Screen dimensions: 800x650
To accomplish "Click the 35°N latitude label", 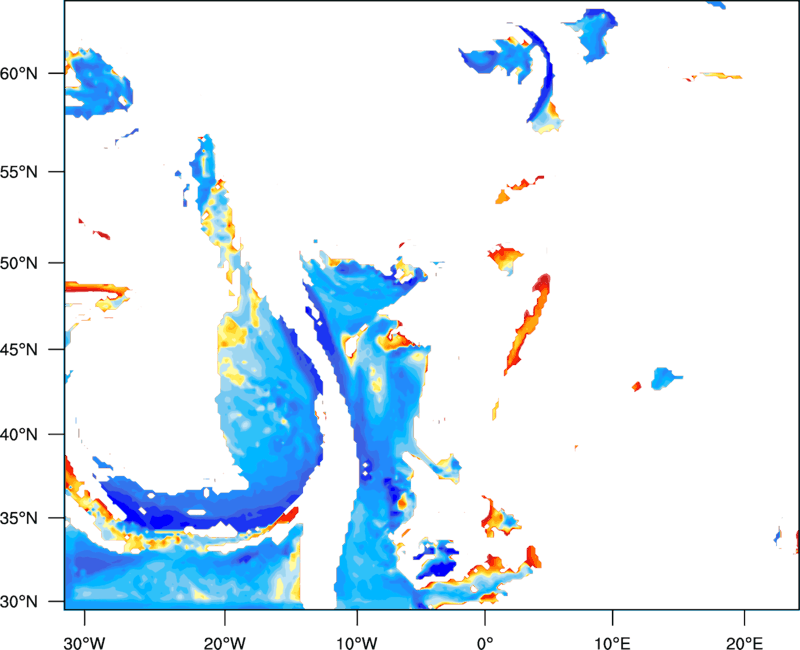I will tap(19, 518).
